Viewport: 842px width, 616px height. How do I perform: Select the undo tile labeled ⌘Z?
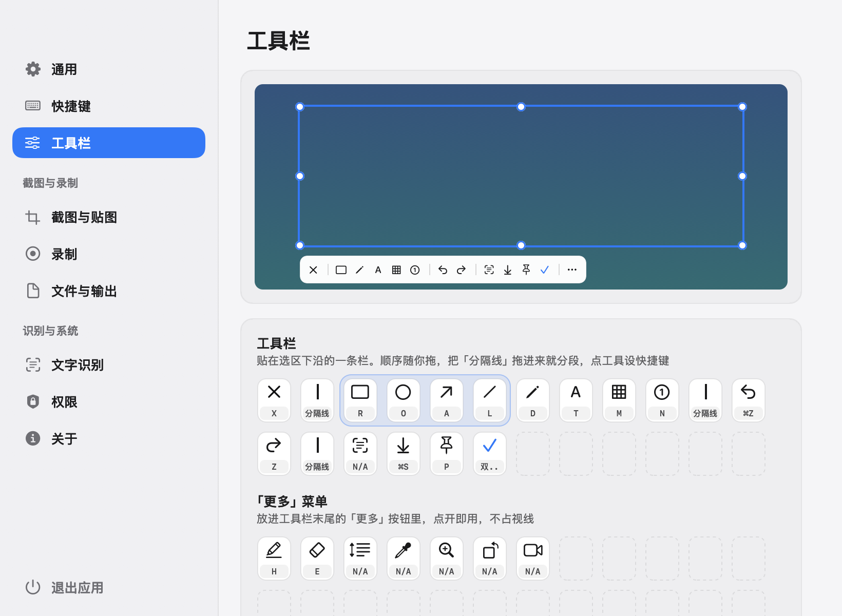(749, 400)
